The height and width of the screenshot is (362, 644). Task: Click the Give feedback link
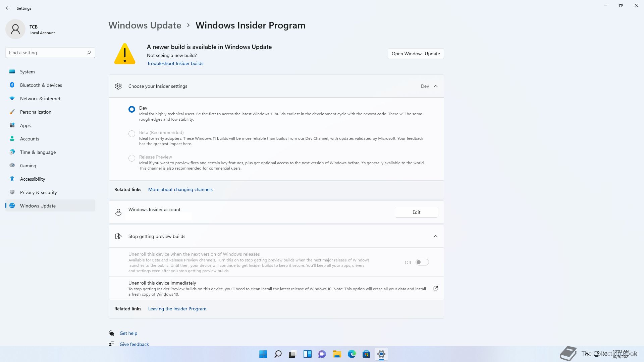(134, 344)
